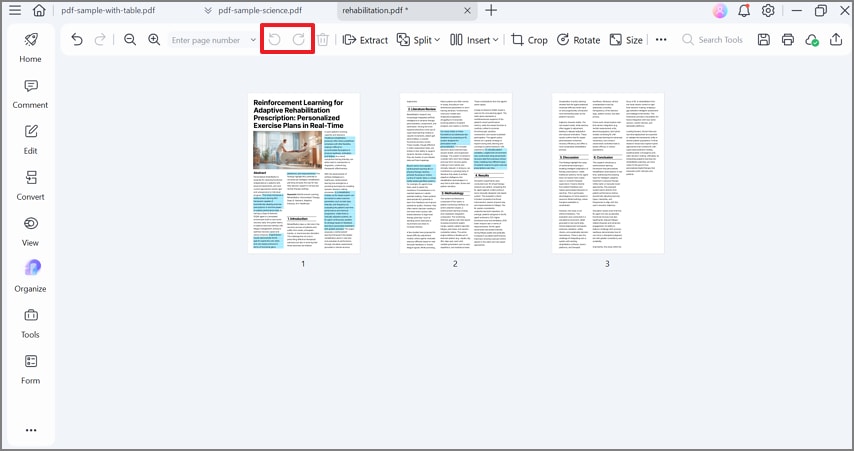This screenshot has height=451, width=854.
Task: Zoom out page thumbnails
Action: pos(130,40)
